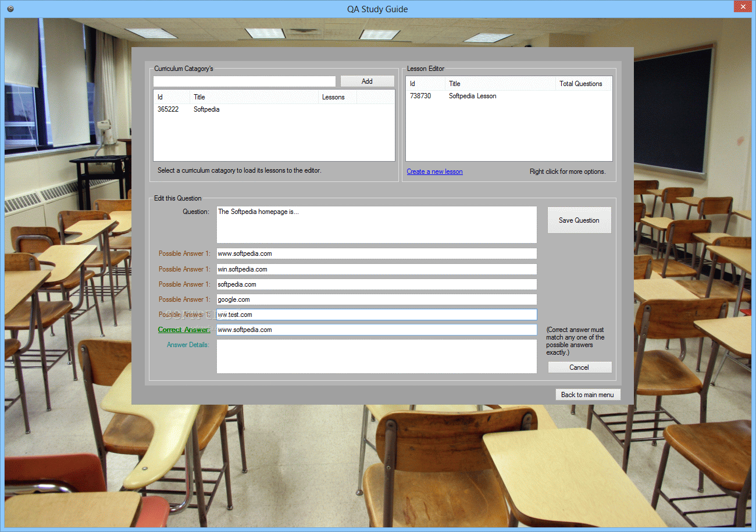The height and width of the screenshot is (532, 756).
Task: Click the google.com answer field
Action: pyautogui.click(x=377, y=299)
